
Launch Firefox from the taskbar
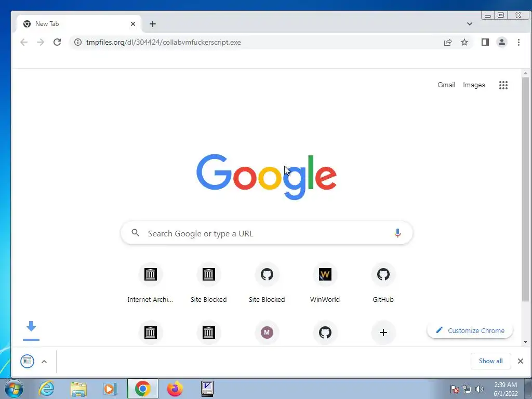(175, 389)
